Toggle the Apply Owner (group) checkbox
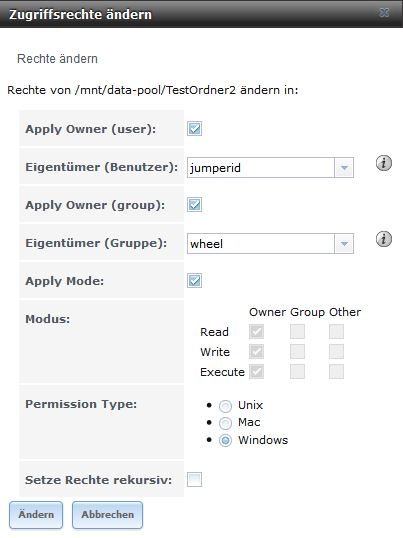This screenshot has width=403, height=538. coord(194,204)
